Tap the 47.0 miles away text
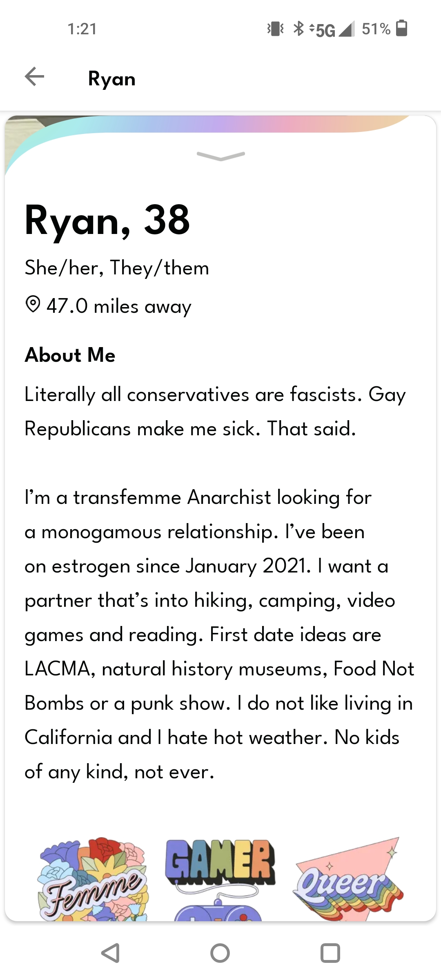 pyautogui.click(x=119, y=306)
